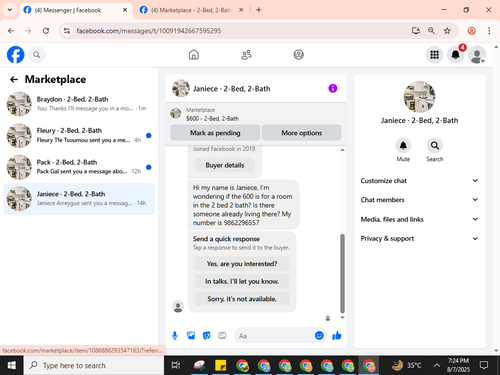Select the Janiece 2-Bed, 2-Bath conversation
This screenshot has width=500, height=375.
coord(79,199)
